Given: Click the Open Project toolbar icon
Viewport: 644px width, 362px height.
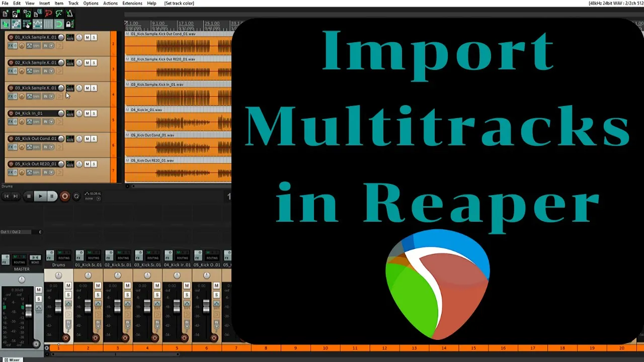Looking at the screenshot, I should point(16,14).
